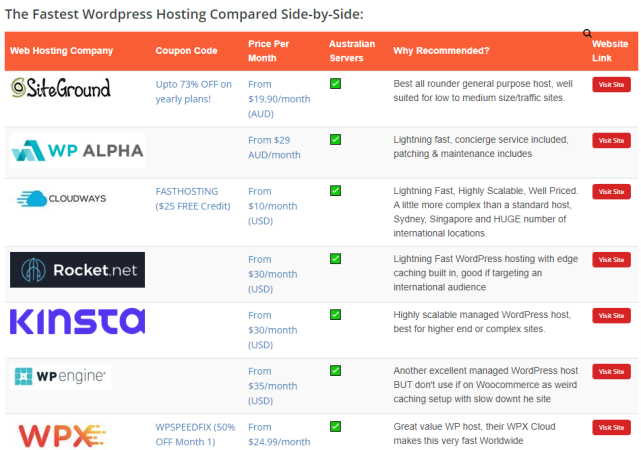The width and height of the screenshot is (641, 450).
Task: Click 'Why Recommended?' column header
Action: click(x=441, y=51)
